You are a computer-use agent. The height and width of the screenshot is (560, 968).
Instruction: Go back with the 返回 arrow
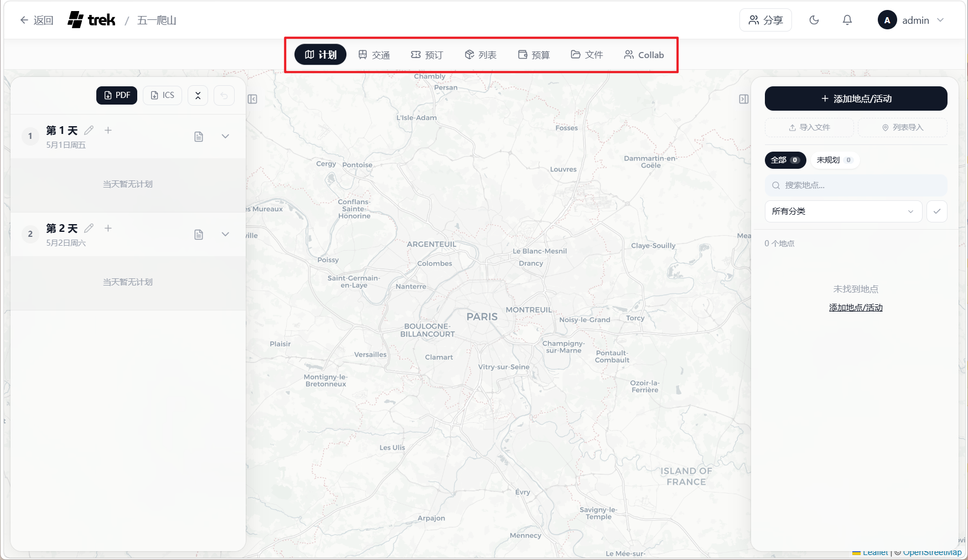[37, 20]
